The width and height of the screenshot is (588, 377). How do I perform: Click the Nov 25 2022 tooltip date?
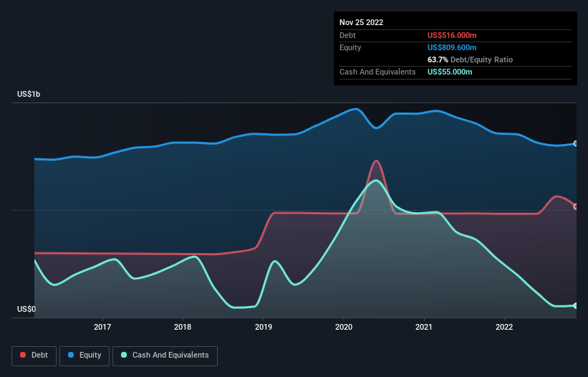[x=361, y=22]
